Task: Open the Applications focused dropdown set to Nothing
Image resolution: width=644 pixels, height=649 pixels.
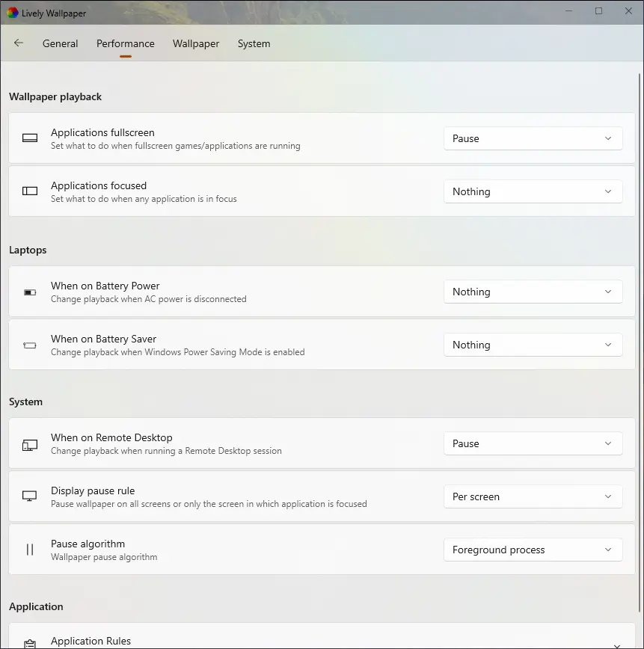Action: 533,191
